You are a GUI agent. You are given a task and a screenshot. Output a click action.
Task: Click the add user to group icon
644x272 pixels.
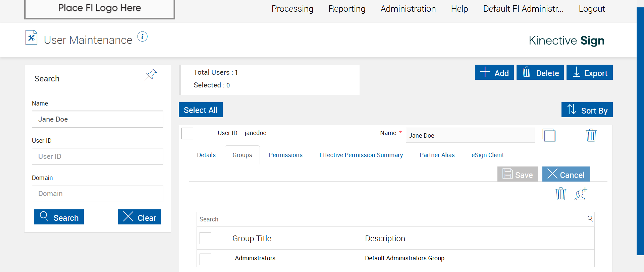pos(581,194)
